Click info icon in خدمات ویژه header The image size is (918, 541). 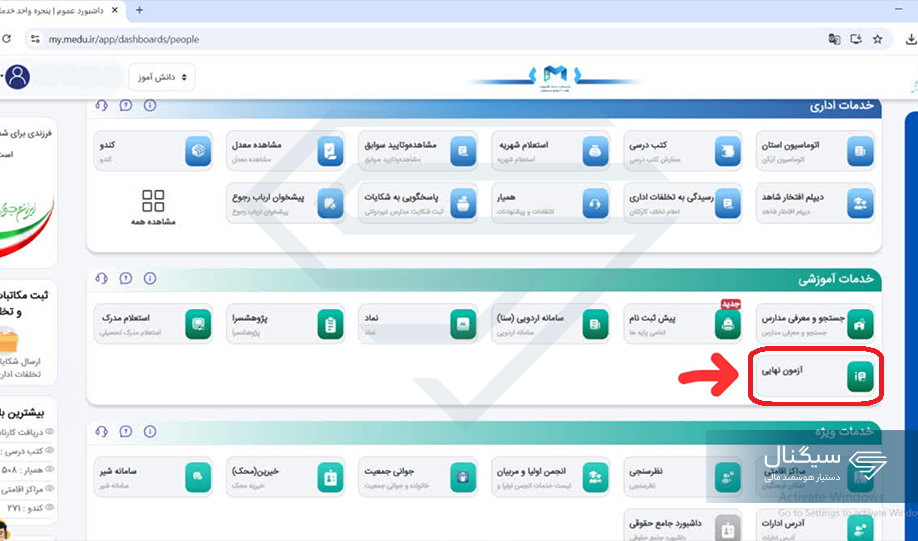150,432
